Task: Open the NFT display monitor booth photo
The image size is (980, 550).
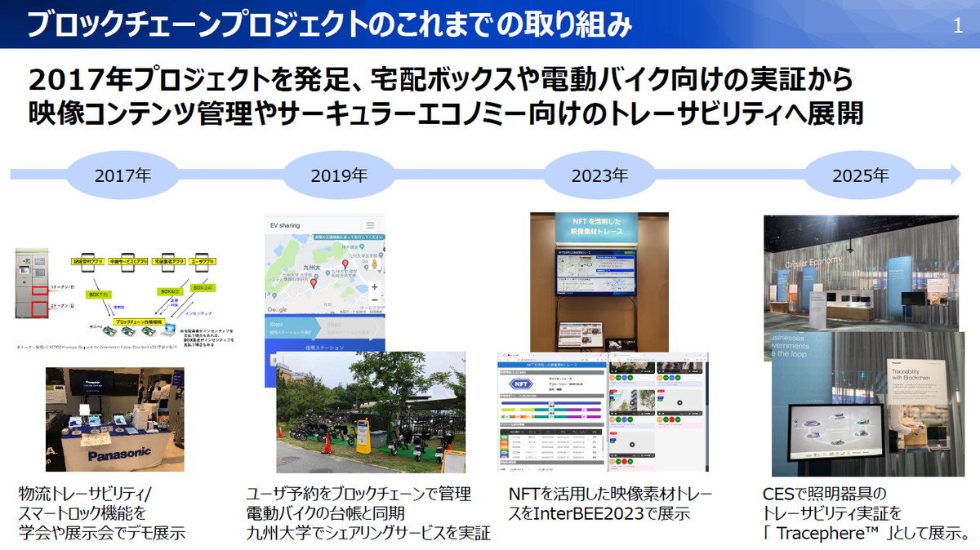Action: 599,282
